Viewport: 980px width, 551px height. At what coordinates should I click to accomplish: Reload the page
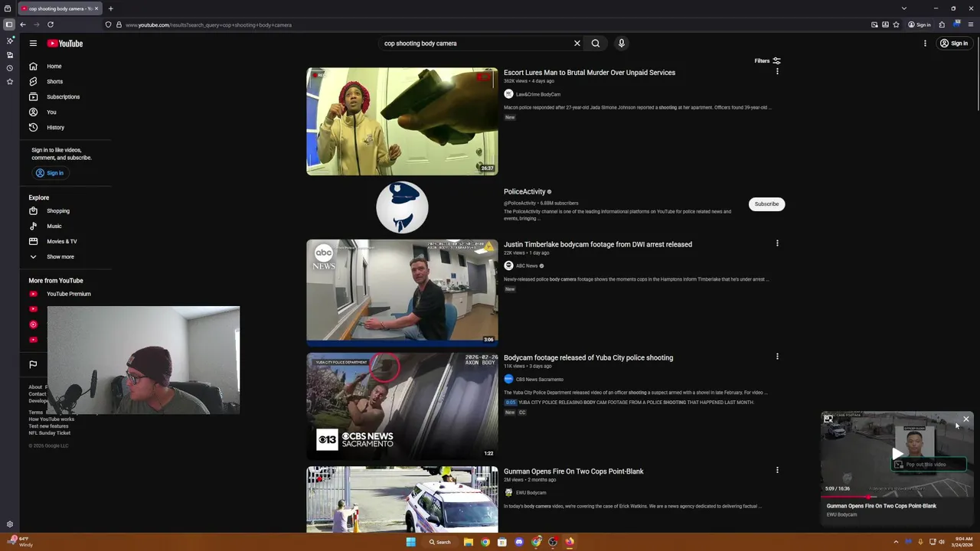(x=51, y=24)
